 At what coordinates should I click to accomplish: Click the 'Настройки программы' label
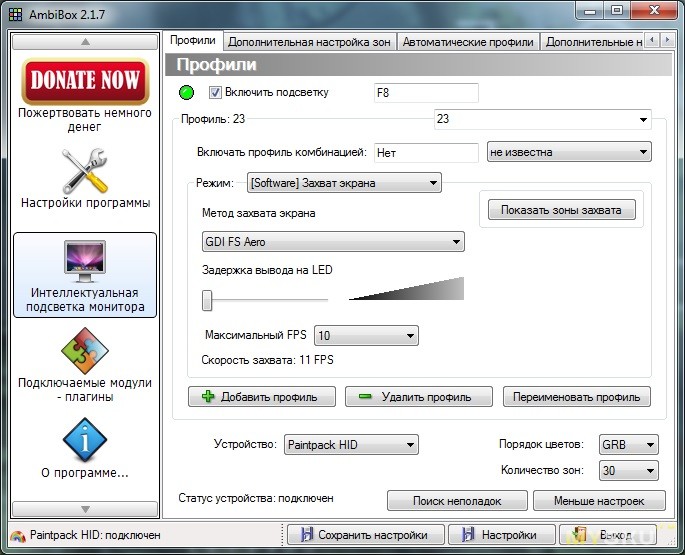86,203
